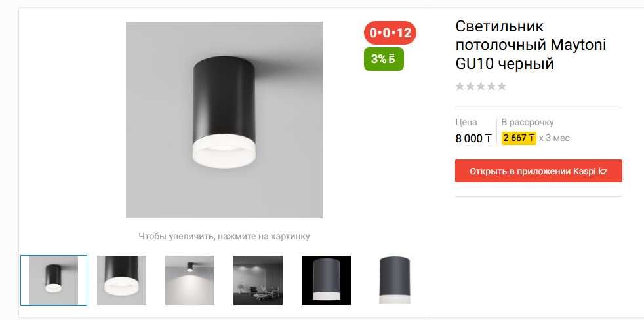Image resolution: width=644 pixels, height=320 pixels.
Task: Click the red 0·0·12 installment badge
Action: (390, 33)
